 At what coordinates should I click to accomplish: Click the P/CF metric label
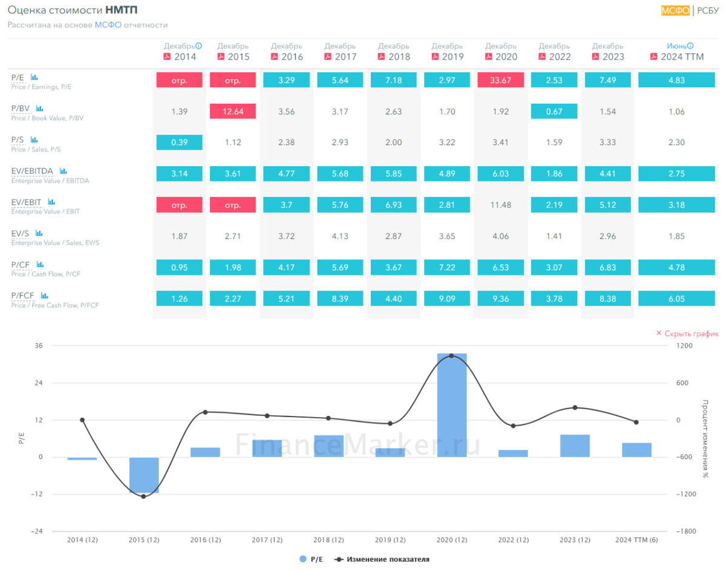(x=21, y=264)
